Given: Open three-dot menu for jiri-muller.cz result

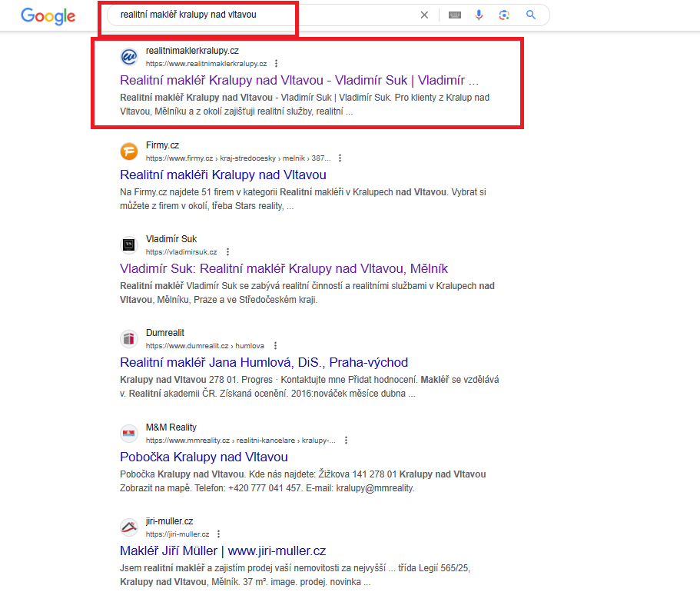Looking at the screenshot, I should pyautogui.click(x=218, y=534).
